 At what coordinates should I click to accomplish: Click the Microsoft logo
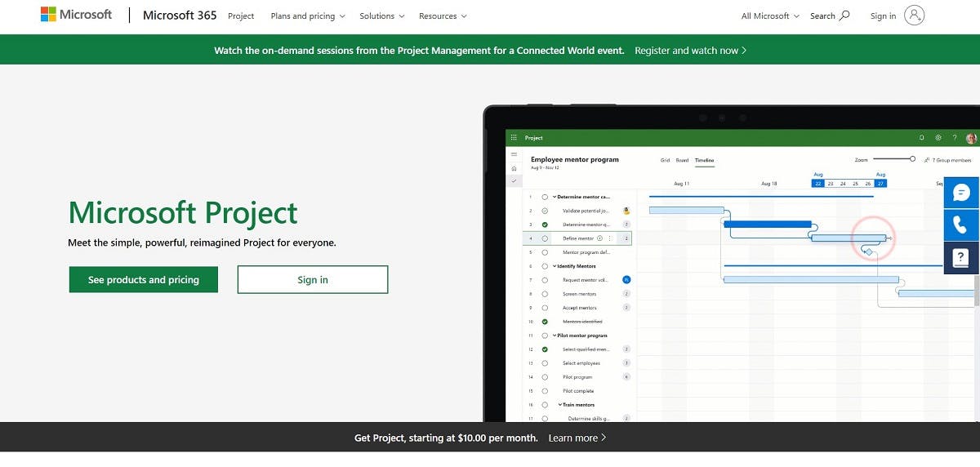(x=76, y=15)
